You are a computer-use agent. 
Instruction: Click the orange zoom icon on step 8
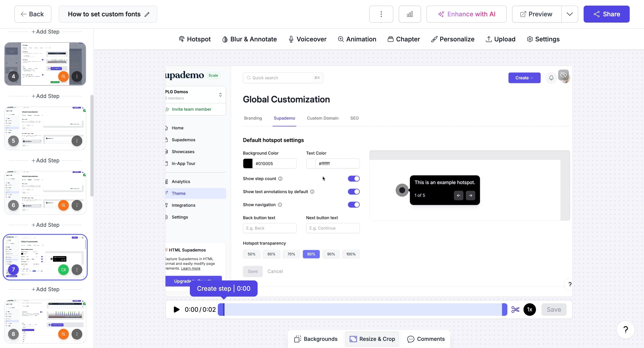coord(64,334)
